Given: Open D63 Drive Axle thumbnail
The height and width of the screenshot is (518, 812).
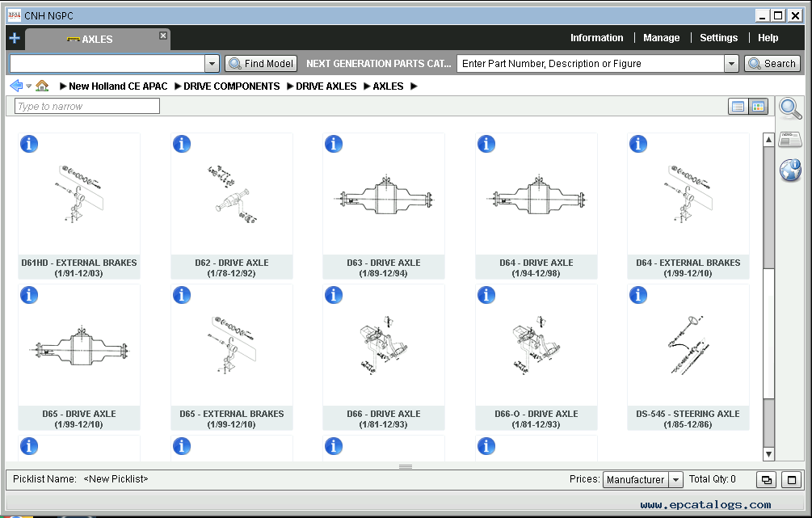Looking at the screenshot, I should point(385,195).
